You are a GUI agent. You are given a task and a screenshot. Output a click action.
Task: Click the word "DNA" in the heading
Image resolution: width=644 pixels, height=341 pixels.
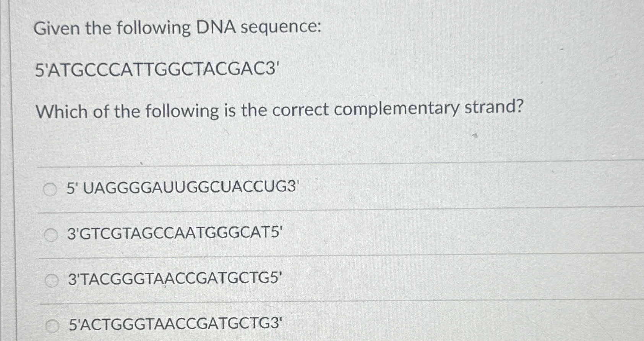(216, 27)
